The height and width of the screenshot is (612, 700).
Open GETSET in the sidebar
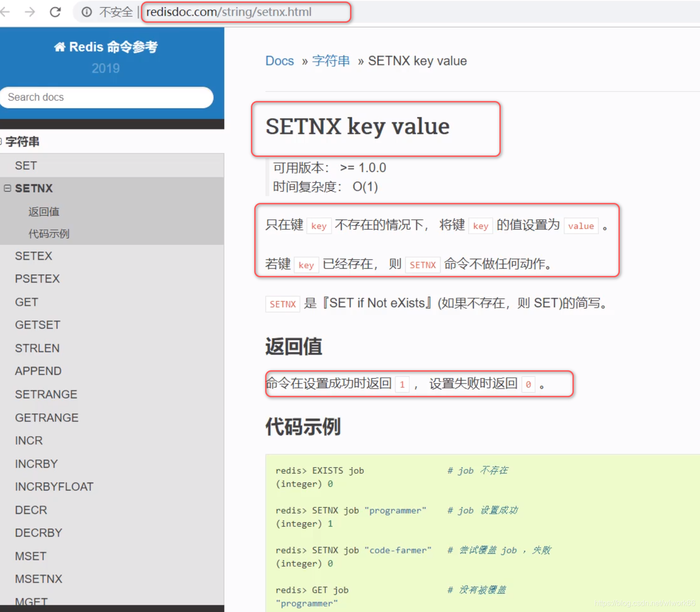pos(38,325)
